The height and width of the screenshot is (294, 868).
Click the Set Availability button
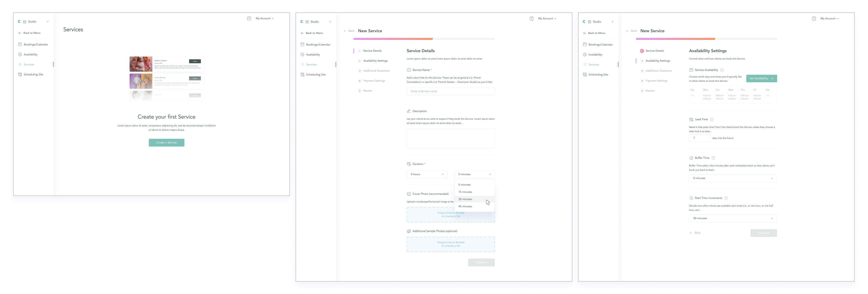pos(761,78)
